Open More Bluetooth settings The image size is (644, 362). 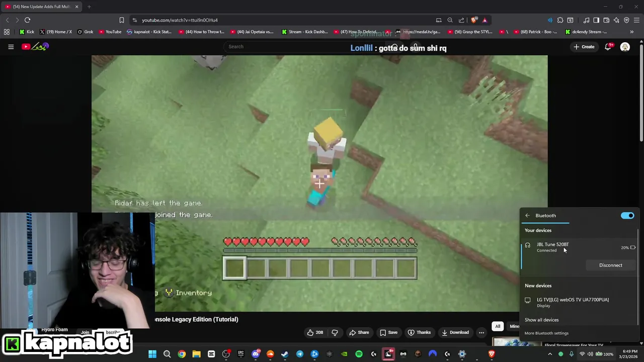(x=546, y=333)
